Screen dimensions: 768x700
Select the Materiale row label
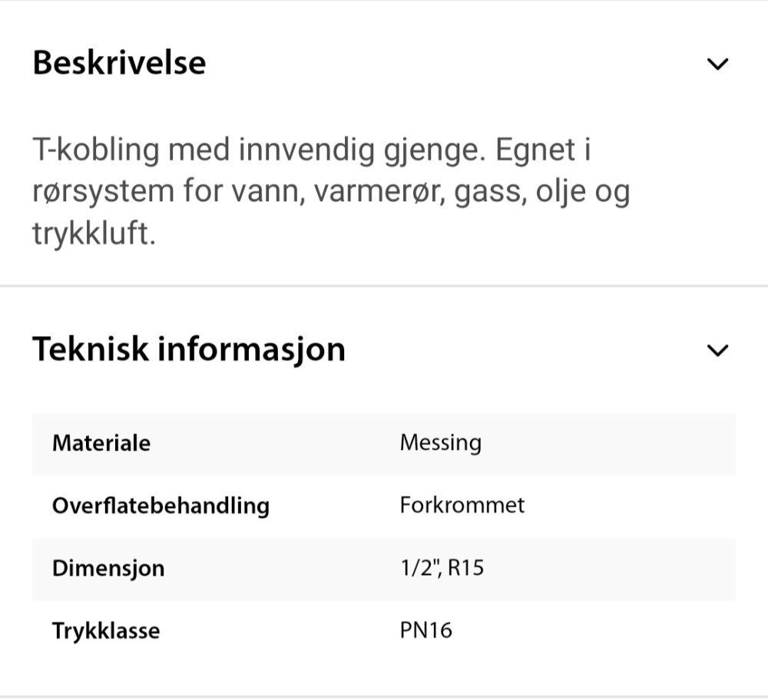click(101, 443)
